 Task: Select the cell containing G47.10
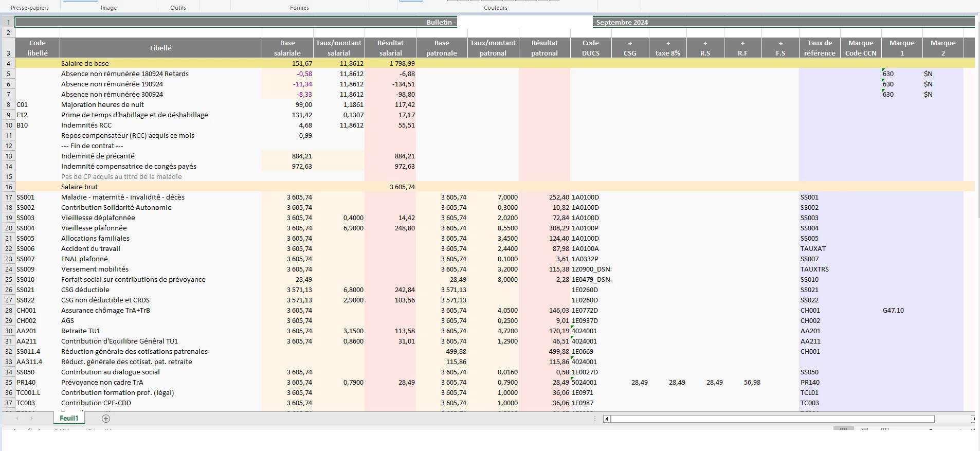(893, 311)
